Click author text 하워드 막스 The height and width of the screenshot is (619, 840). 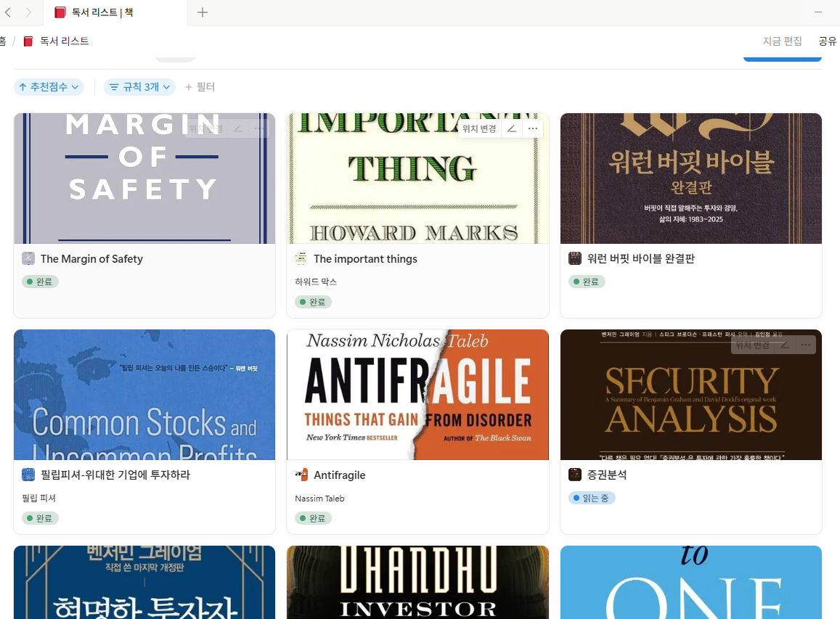tap(316, 282)
